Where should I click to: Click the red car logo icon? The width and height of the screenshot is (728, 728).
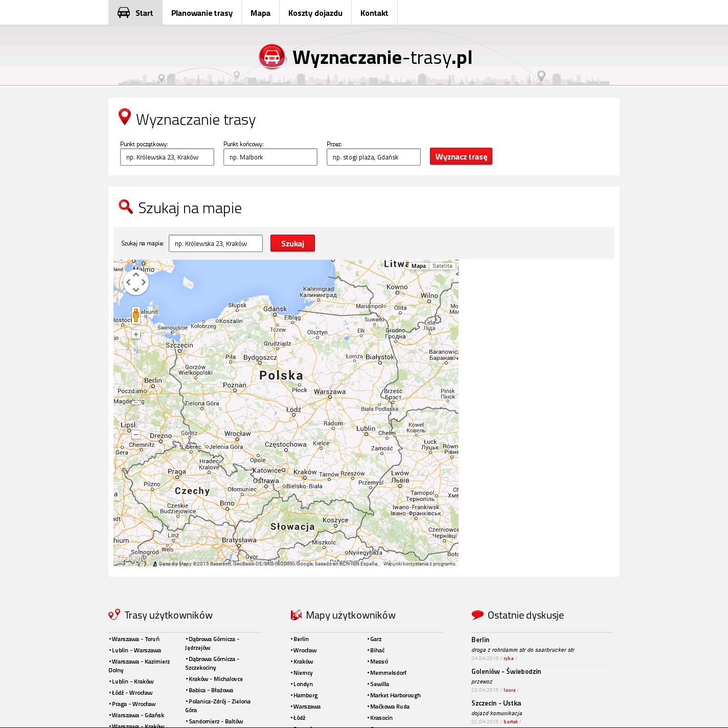pos(272,57)
